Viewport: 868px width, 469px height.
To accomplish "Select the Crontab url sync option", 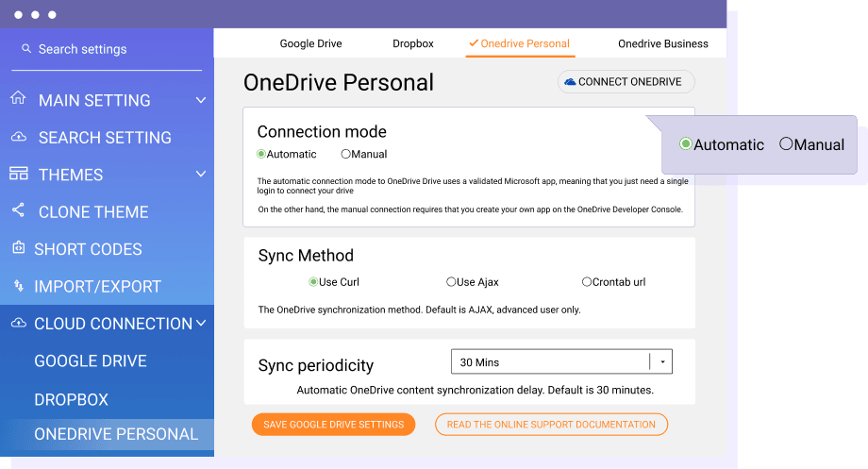I will [x=587, y=282].
